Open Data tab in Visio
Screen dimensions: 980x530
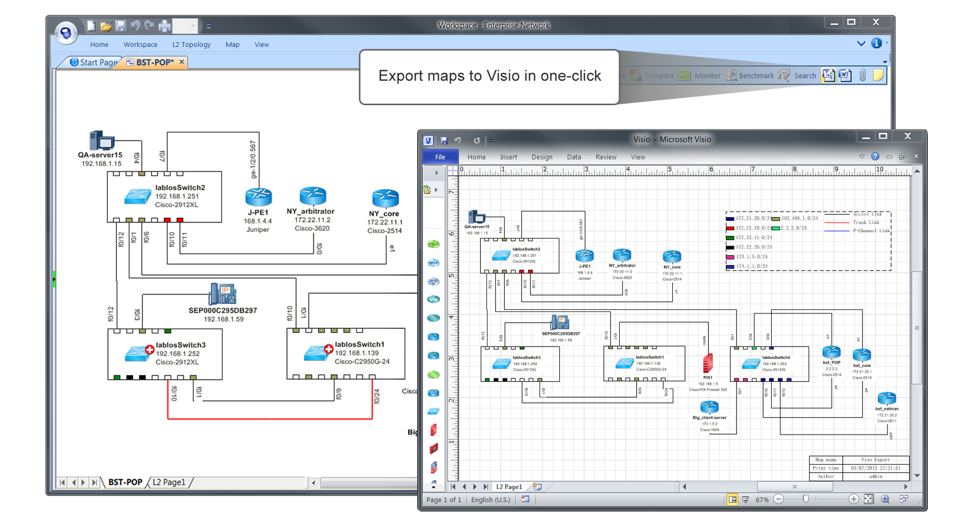(x=574, y=157)
